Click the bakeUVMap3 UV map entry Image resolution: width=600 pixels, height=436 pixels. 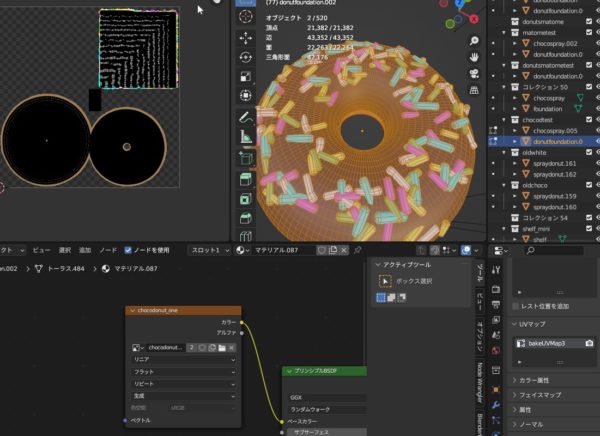(547, 343)
